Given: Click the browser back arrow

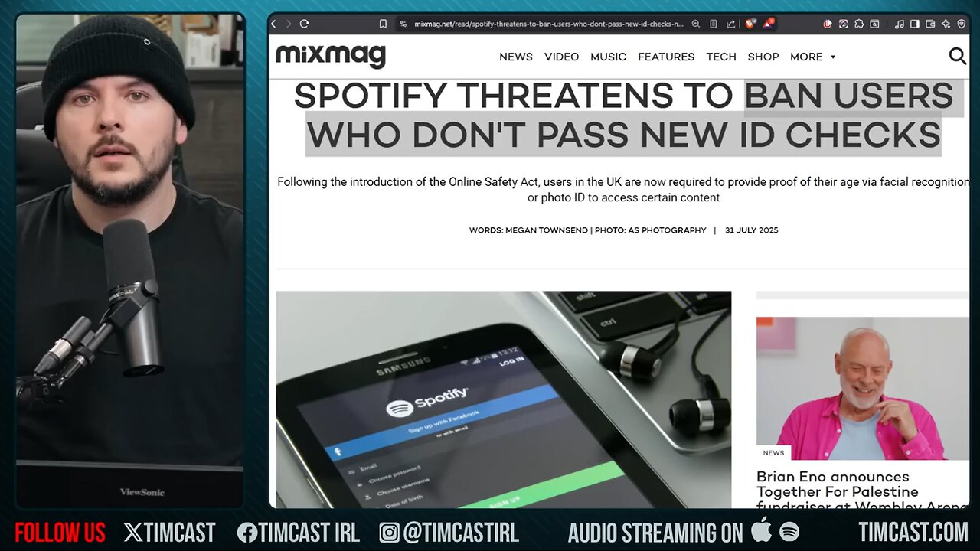Looking at the screenshot, I should (274, 24).
